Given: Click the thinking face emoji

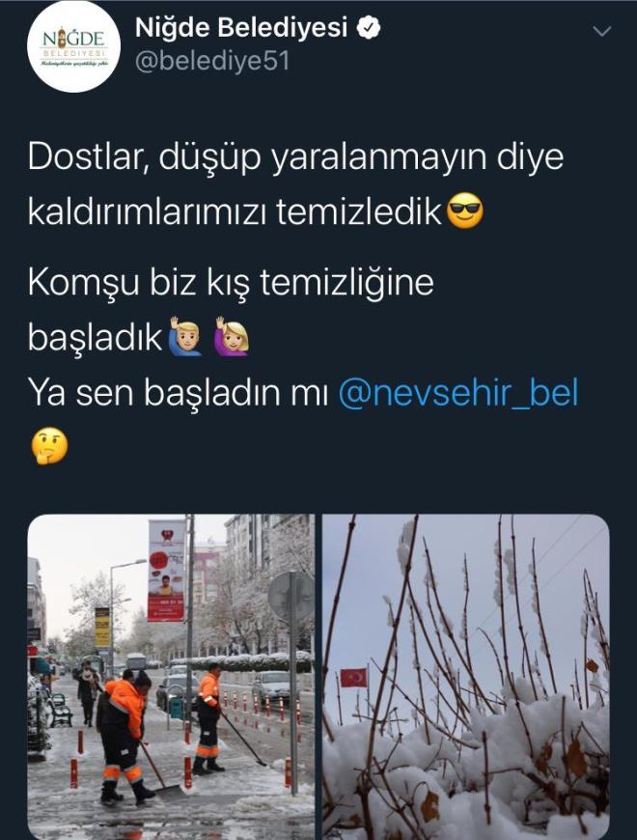Looking at the screenshot, I should click(49, 446).
